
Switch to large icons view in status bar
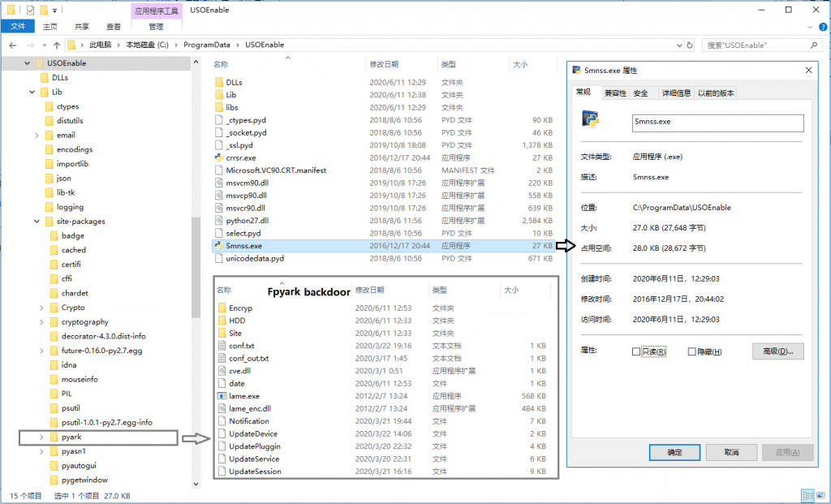point(821,495)
